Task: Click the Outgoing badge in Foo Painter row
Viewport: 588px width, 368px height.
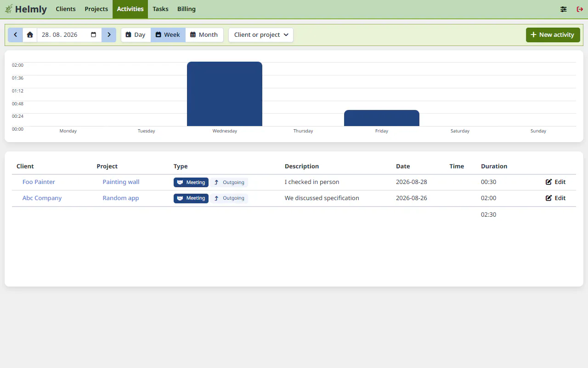Action: click(x=229, y=183)
